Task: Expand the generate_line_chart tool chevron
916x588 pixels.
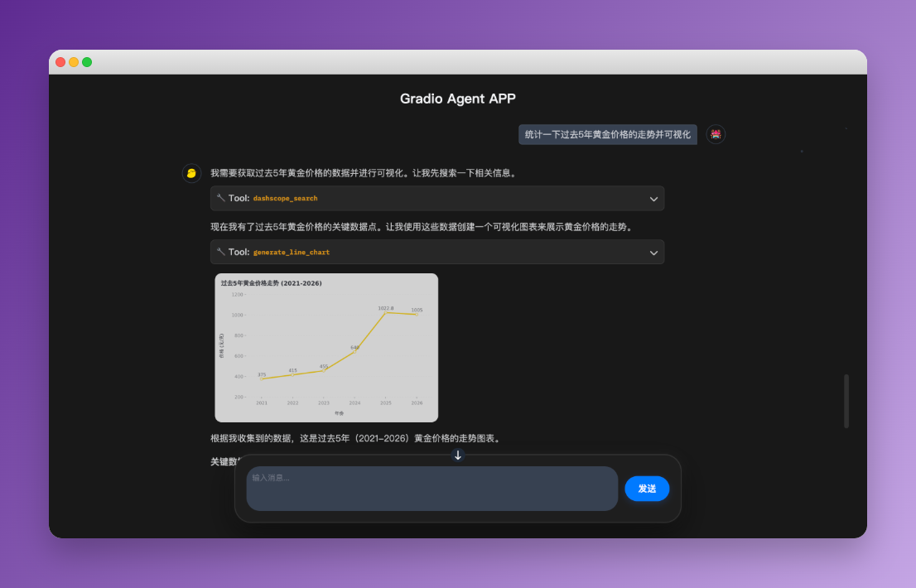Action: [x=653, y=253]
